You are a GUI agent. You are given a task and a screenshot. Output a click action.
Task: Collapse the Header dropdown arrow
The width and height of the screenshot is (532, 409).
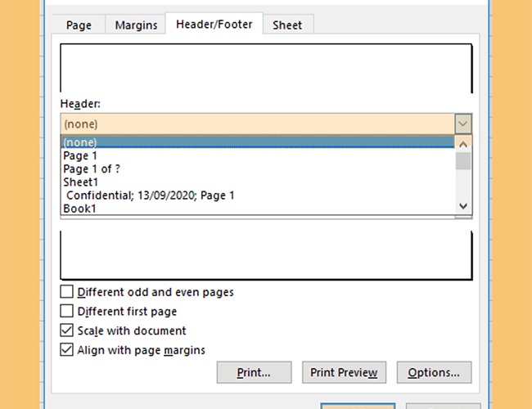pyautogui.click(x=462, y=124)
